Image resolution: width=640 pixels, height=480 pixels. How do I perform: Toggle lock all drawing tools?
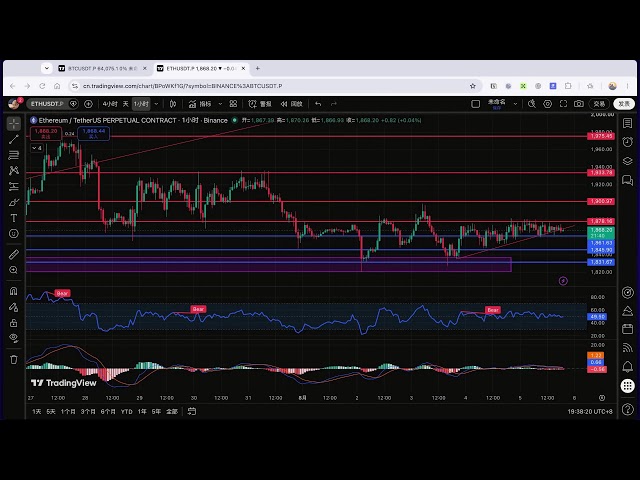(14, 323)
